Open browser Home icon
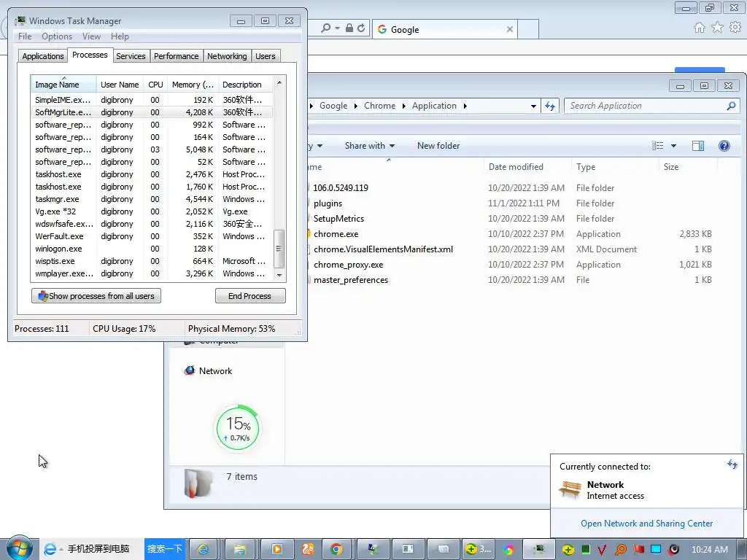 pos(700,28)
